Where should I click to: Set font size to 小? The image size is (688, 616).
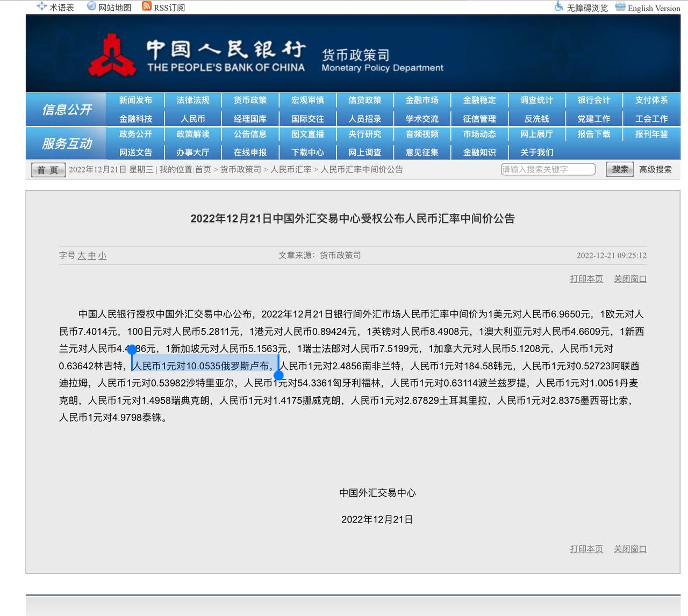pos(102,256)
